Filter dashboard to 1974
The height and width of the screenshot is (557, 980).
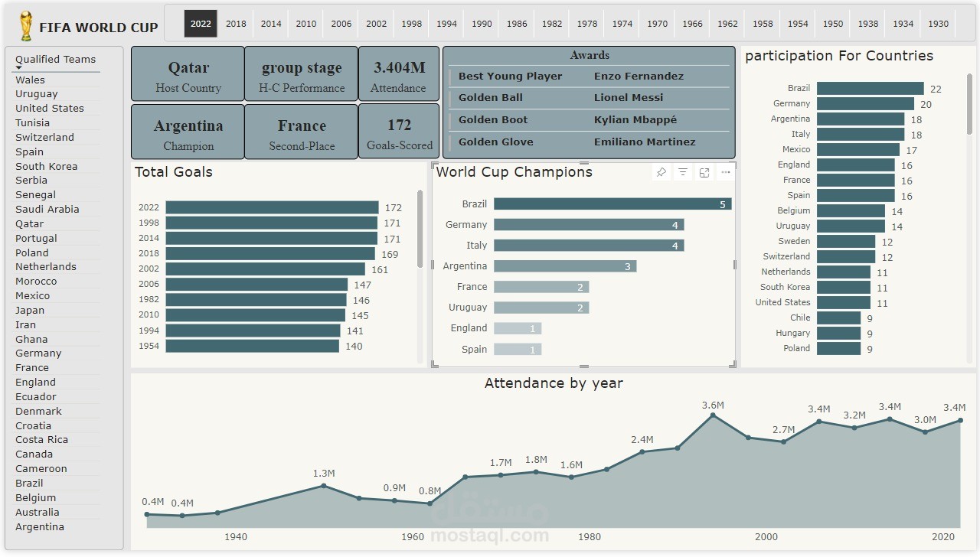click(622, 24)
